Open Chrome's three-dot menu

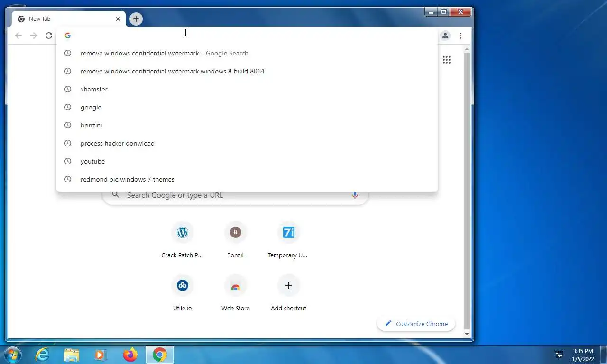(x=460, y=36)
